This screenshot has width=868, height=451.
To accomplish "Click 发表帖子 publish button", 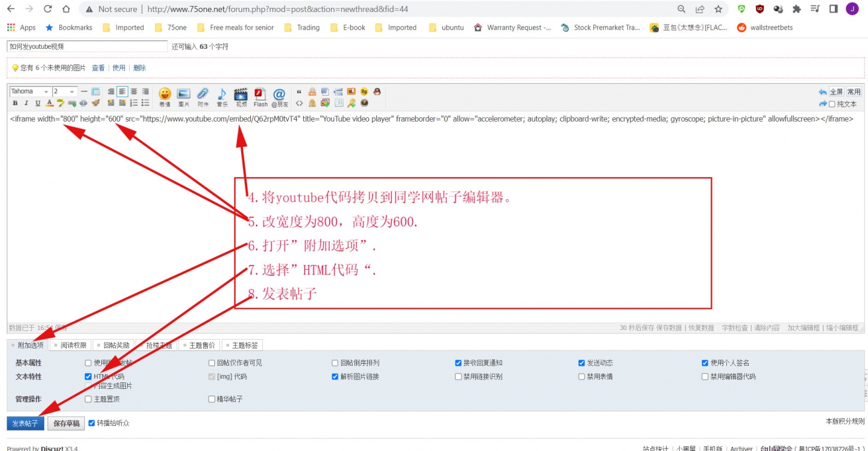I will 25,423.
